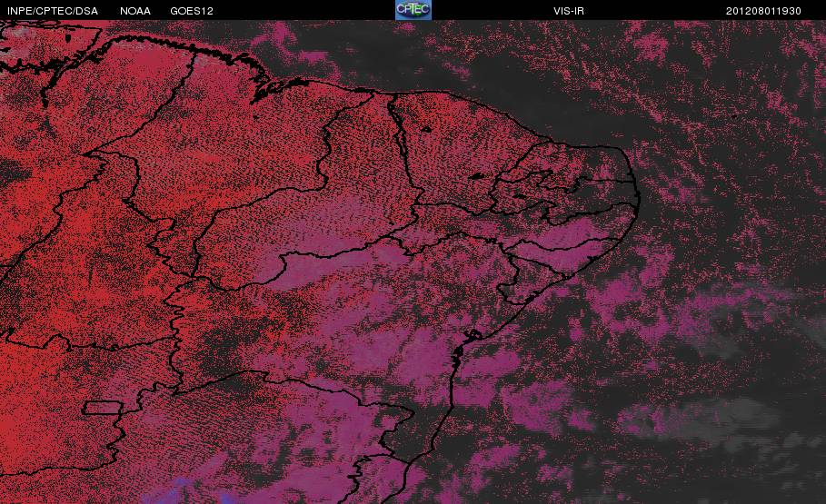The height and width of the screenshot is (504, 826).
Task: Click the 201208011930 timestamp text
Action: 763,11
